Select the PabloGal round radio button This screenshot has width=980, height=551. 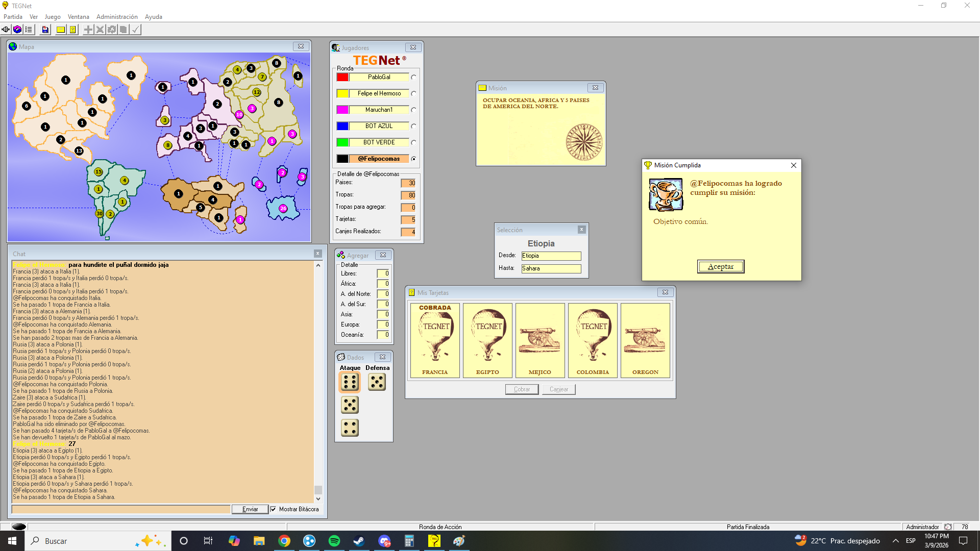click(413, 78)
